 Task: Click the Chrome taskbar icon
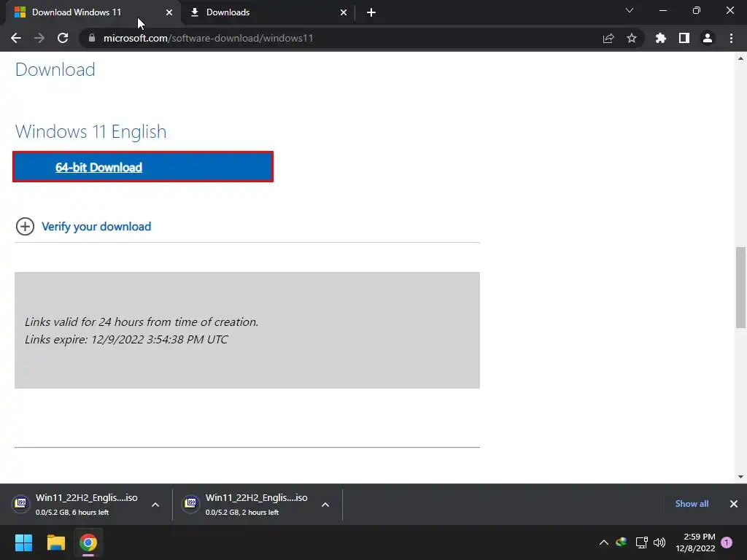[x=88, y=542]
